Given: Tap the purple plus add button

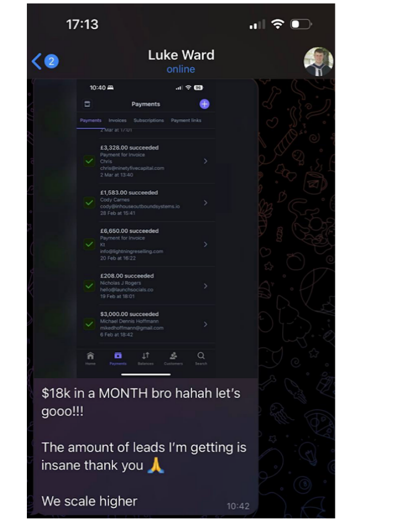Looking at the screenshot, I should coord(204,104).
